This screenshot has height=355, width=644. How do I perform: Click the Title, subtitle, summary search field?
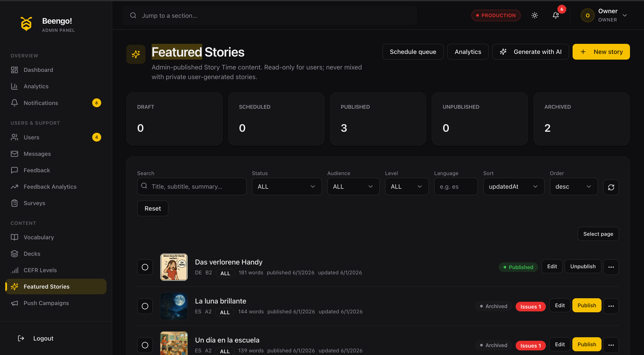(x=192, y=186)
